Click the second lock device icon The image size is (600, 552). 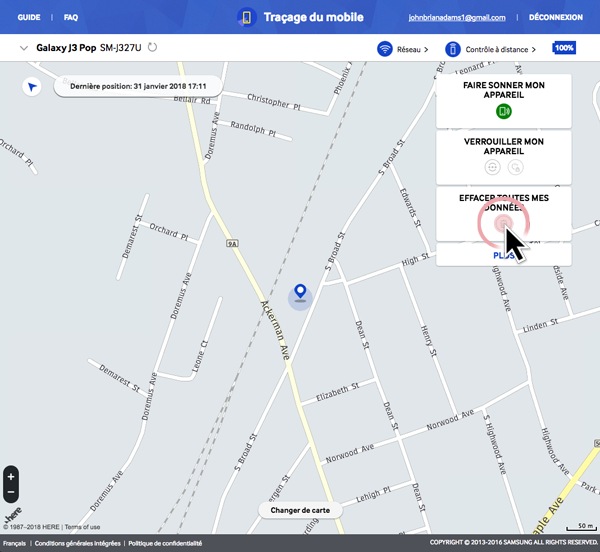[515, 167]
